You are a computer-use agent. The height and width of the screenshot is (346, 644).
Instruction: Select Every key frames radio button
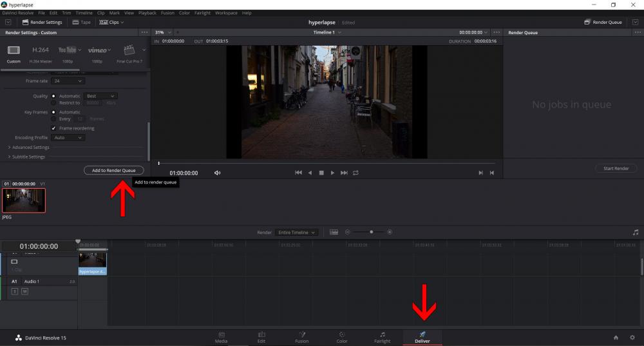(x=54, y=119)
